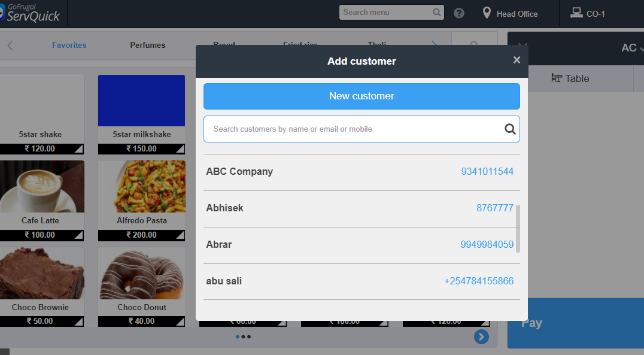
Task: Select ABC Company phone number 9341011544
Action: pos(487,172)
